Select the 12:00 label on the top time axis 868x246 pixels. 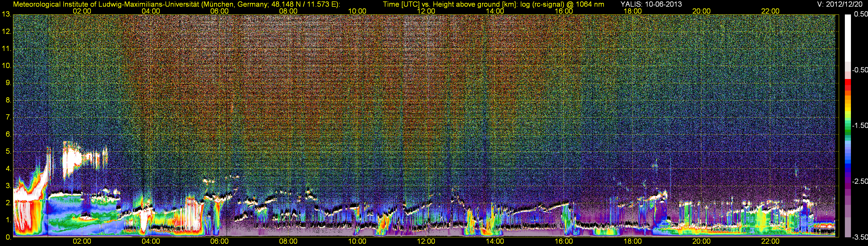(426, 11)
